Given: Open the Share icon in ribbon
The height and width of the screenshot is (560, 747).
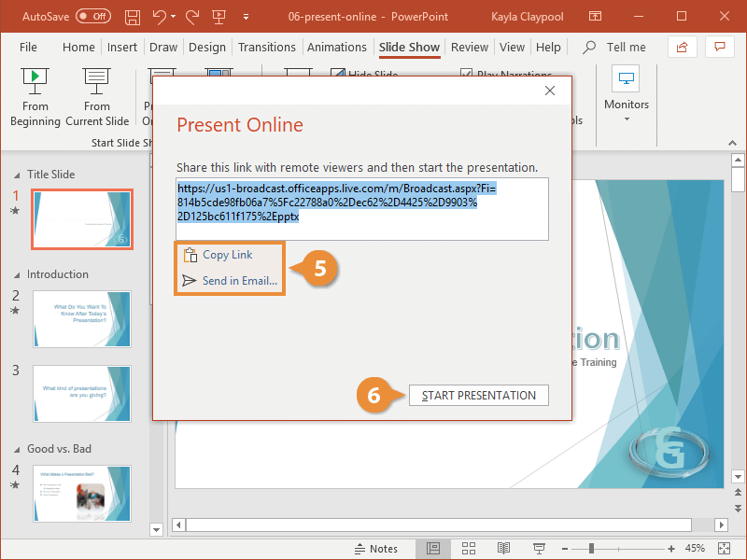Looking at the screenshot, I should coord(683,47).
